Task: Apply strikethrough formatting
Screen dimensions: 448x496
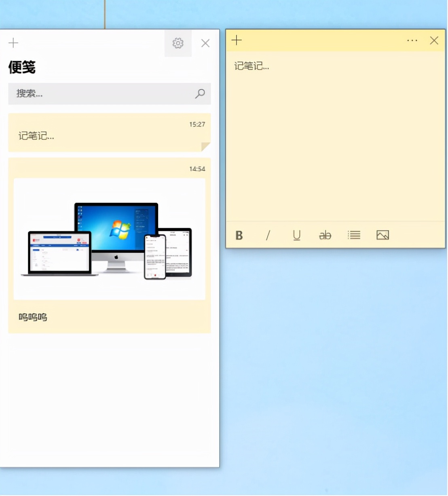Action: point(325,235)
